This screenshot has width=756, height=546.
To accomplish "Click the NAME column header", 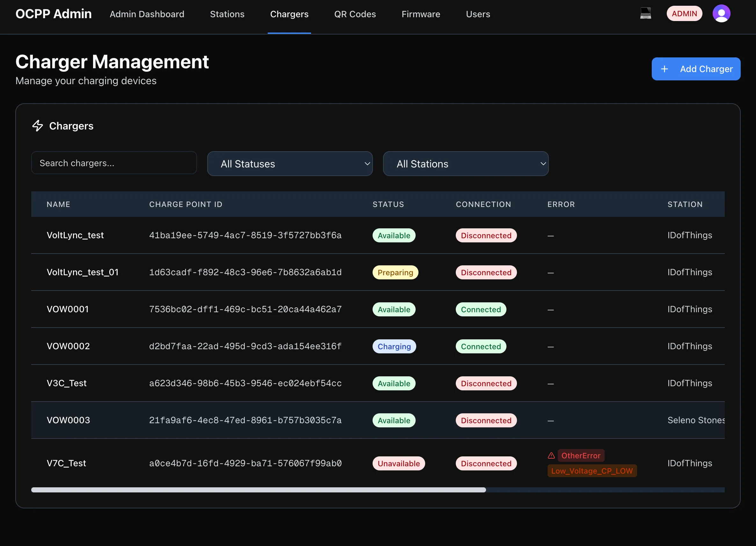I will tap(58, 204).
